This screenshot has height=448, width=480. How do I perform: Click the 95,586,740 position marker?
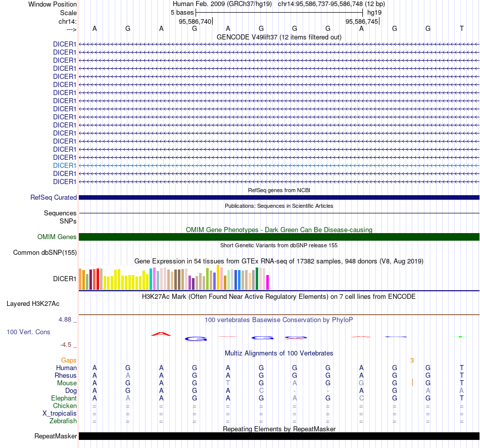195,21
